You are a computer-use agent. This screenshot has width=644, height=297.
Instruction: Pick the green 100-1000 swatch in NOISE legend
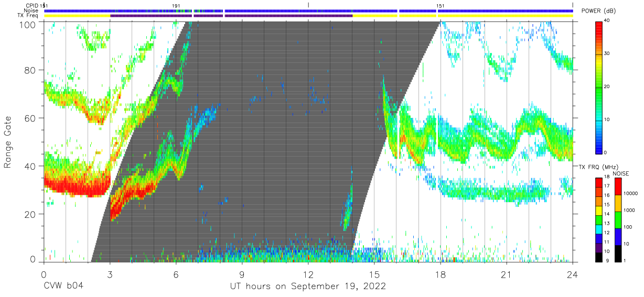tap(618, 219)
